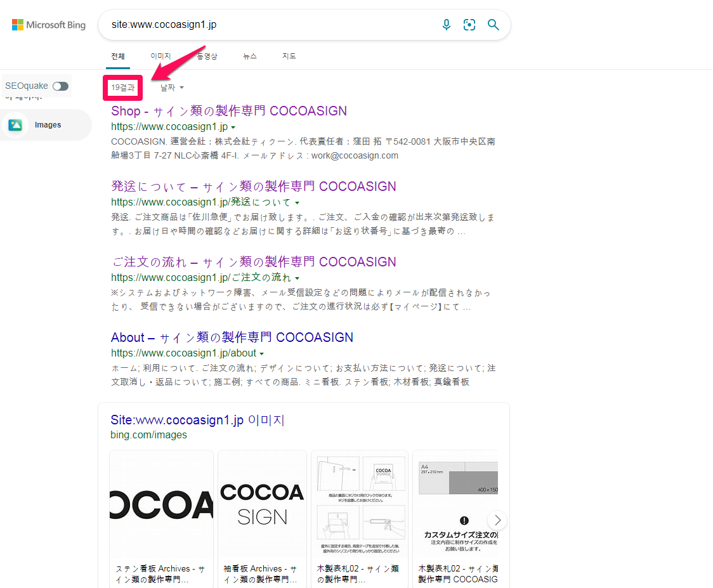The width and height of the screenshot is (713, 588).
Task: Select the 지도 tab
Action: point(289,56)
